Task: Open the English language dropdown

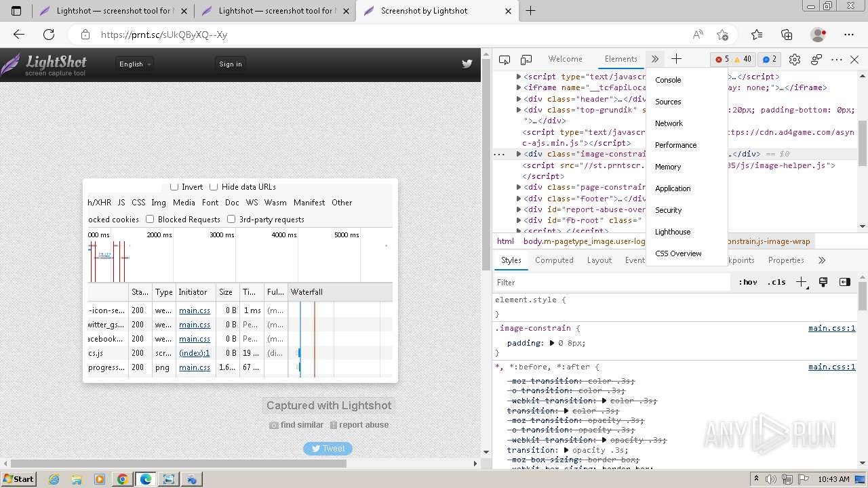Action: pyautogui.click(x=135, y=64)
